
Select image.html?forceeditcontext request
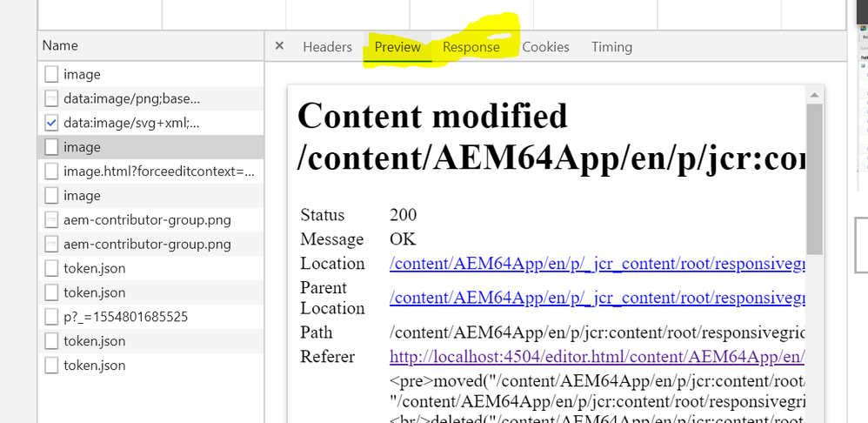click(158, 171)
